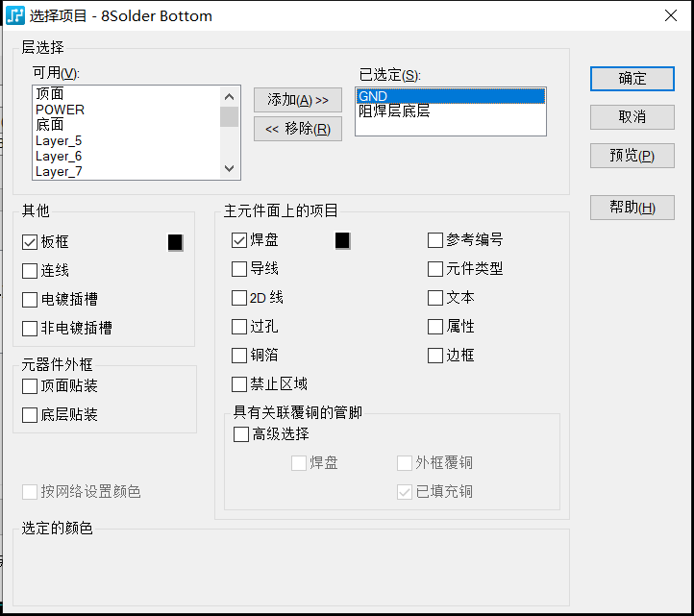Click the 取消 button
The image size is (694, 616).
[632, 117]
